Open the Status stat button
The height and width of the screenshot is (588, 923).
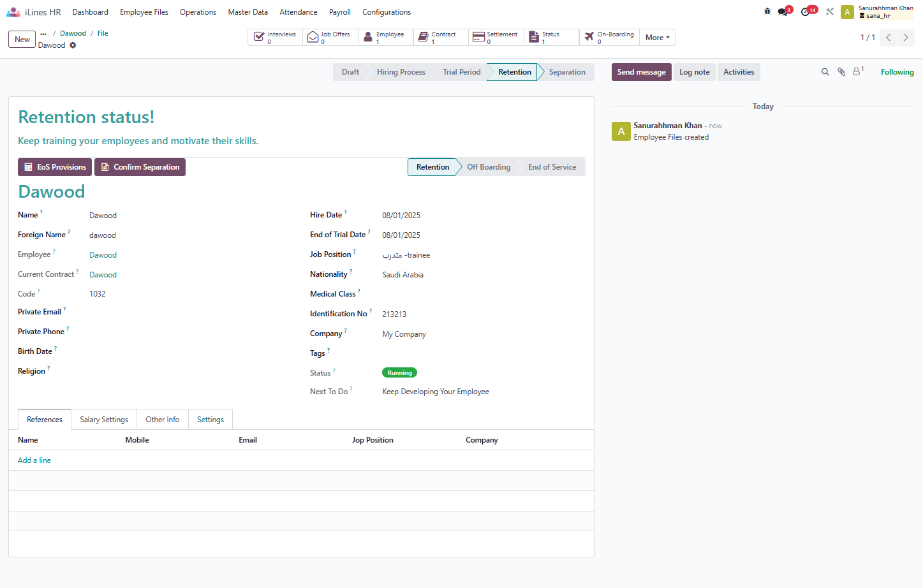551,38
